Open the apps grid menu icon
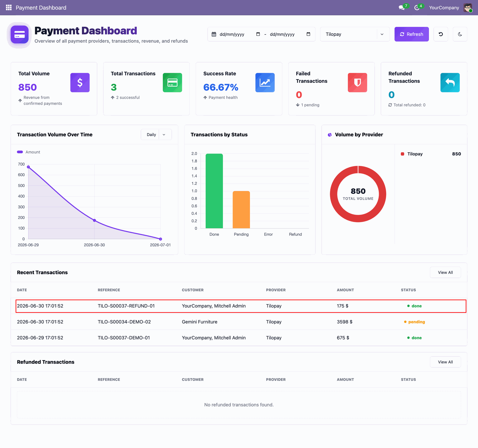This screenshot has height=448, width=478. click(x=9, y=7)
